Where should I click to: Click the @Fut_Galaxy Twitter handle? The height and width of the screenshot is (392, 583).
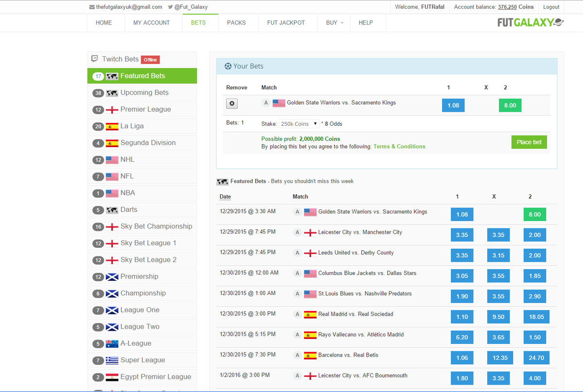tap(191, 7)
